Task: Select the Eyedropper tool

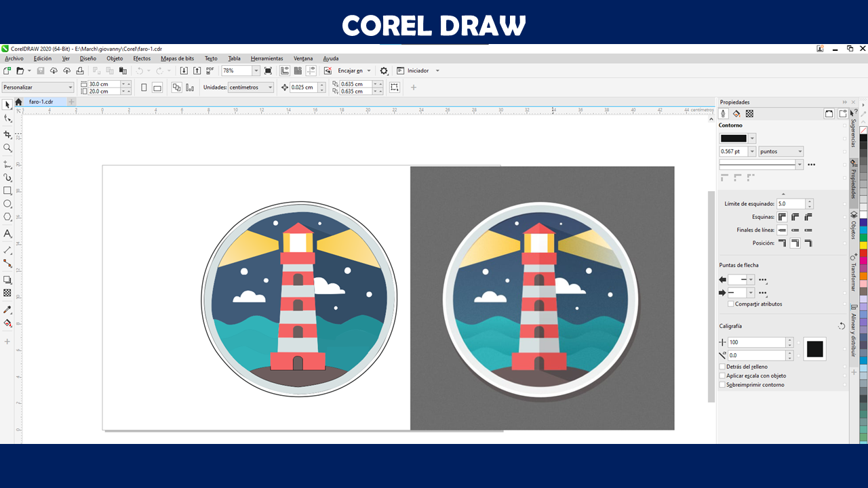Action: pos(7,310)
